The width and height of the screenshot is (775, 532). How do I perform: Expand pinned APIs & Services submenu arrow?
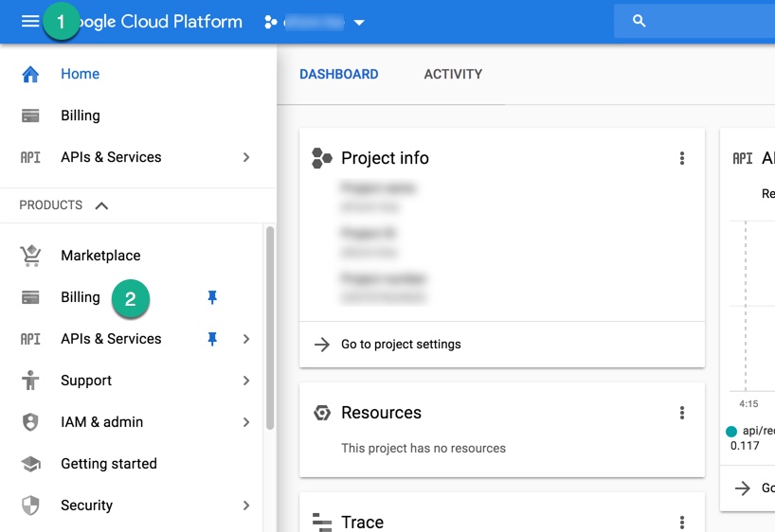pyautogui.click(x=246, y=339)
